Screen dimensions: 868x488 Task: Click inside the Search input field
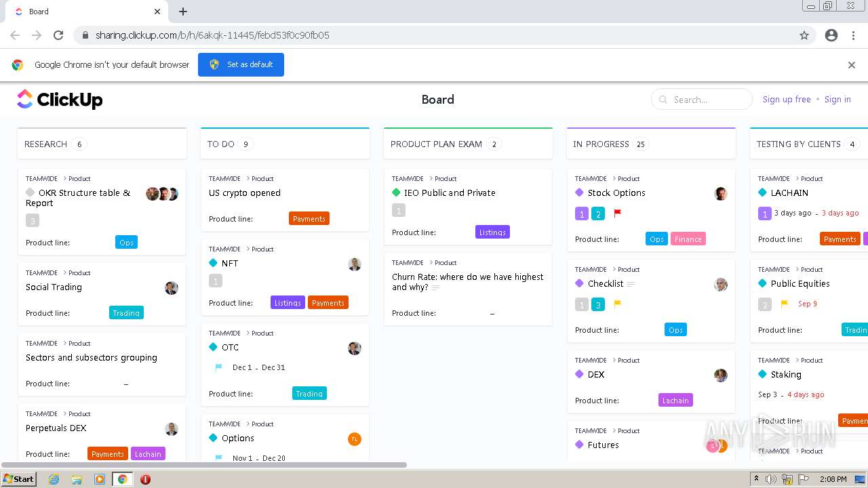[702, 99]
